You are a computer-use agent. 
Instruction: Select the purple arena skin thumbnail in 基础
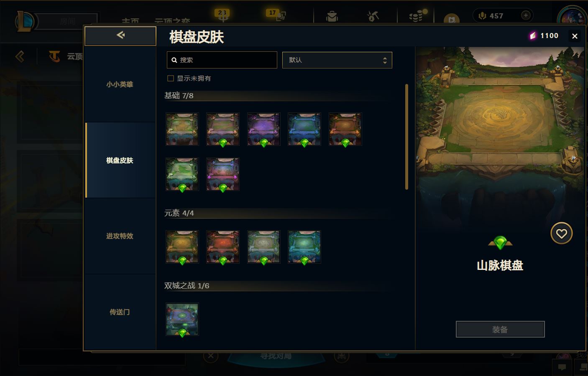click(x=263, y=129)
